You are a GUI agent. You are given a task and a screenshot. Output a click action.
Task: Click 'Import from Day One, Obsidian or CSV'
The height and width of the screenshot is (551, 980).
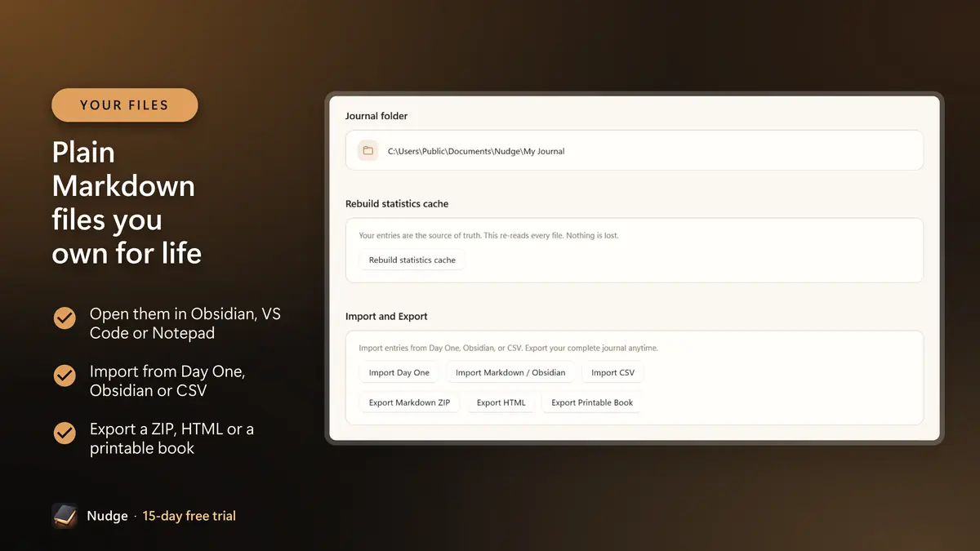click(167, 381)
